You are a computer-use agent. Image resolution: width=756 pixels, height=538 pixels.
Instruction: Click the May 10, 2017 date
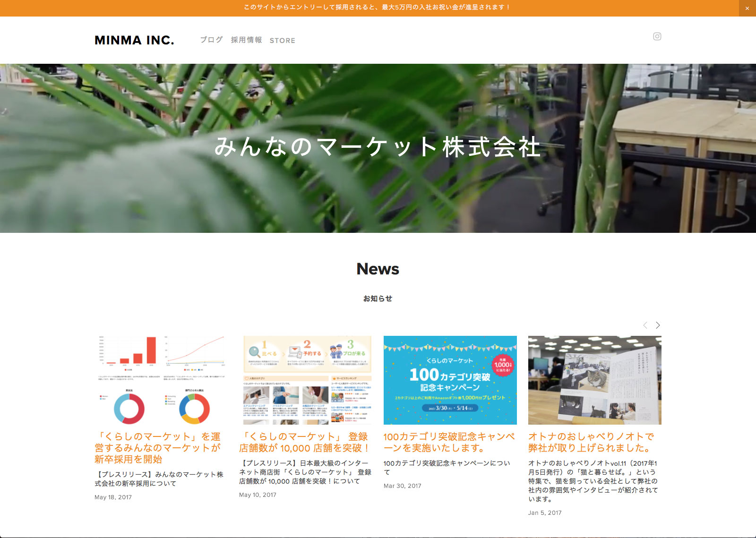click(x=258, y=495)
